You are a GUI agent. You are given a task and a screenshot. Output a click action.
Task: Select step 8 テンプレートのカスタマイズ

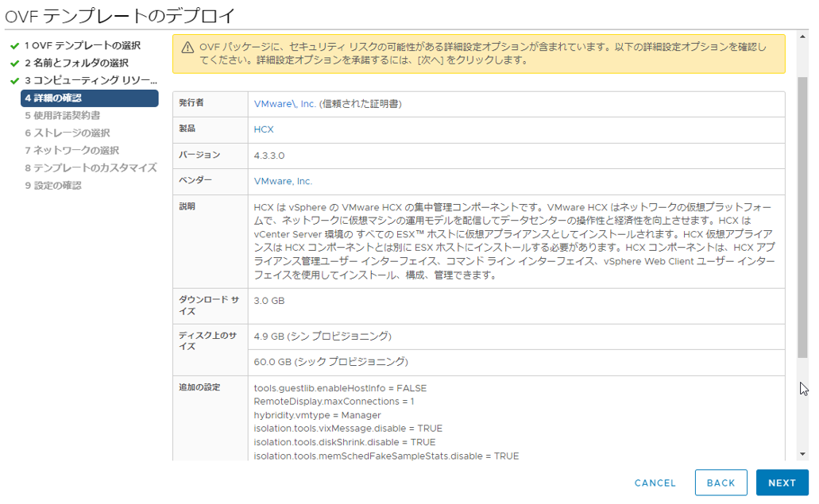pyautogui.click(x=91, y=168)
